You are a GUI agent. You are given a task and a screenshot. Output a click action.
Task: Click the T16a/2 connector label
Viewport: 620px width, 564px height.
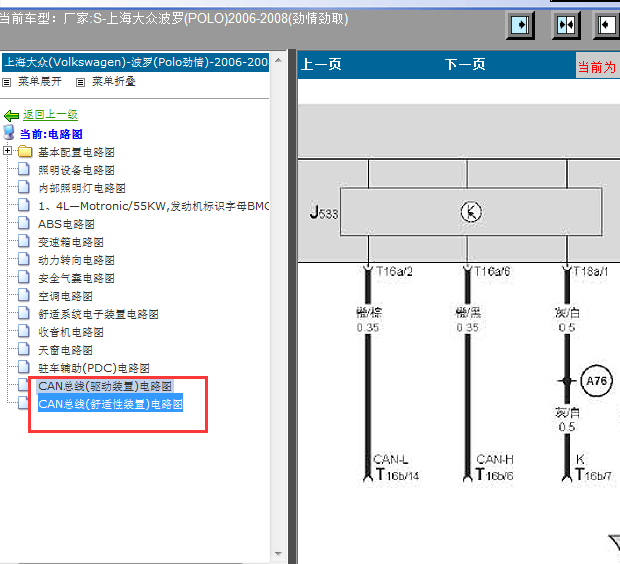(394, 271)
